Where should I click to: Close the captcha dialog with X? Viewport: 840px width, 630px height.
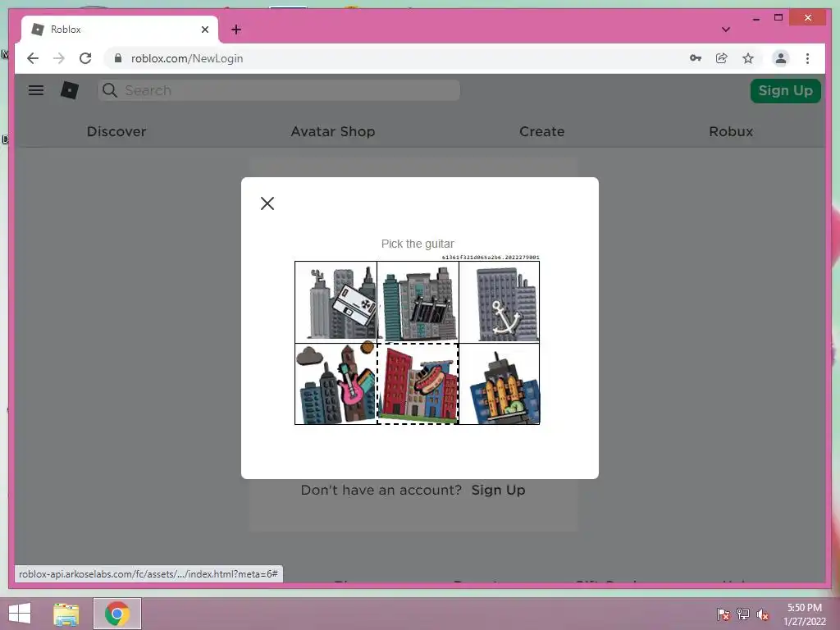(267, 203)
